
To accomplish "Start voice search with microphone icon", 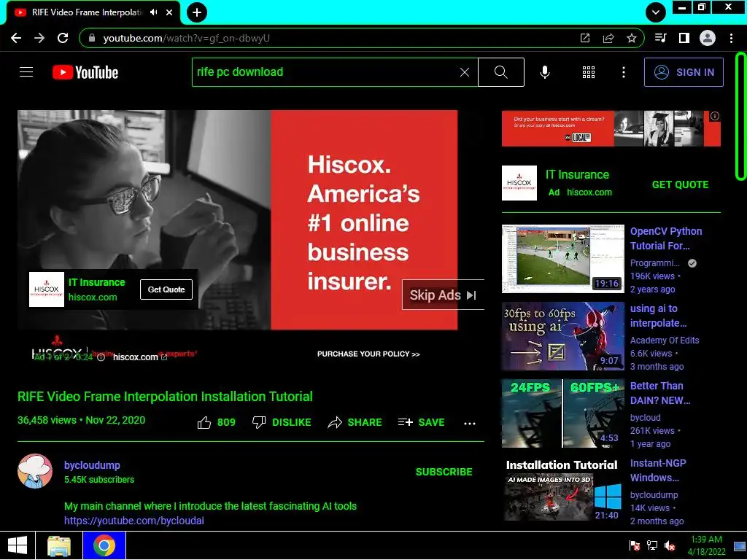I will tap(545, 72).
